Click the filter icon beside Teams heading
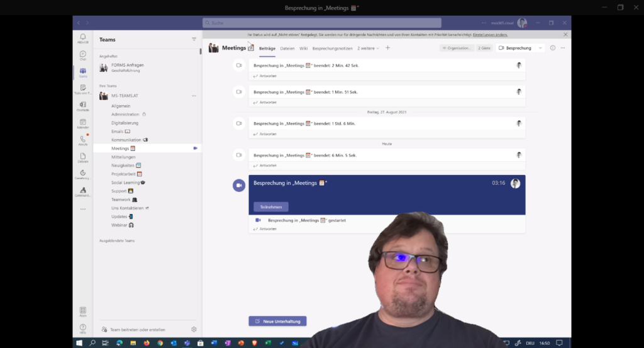 [194, 40]
